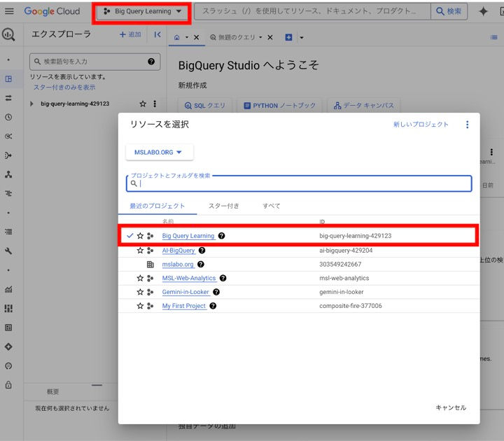Open the data transfers sidebar icon

coord(8,98)
